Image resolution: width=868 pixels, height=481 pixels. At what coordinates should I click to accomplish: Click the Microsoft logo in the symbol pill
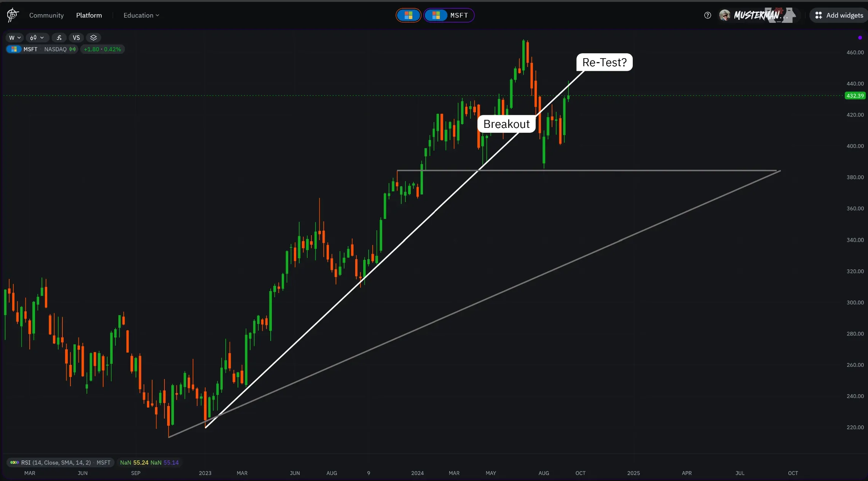pyautogui.click(x=14, y=49)
